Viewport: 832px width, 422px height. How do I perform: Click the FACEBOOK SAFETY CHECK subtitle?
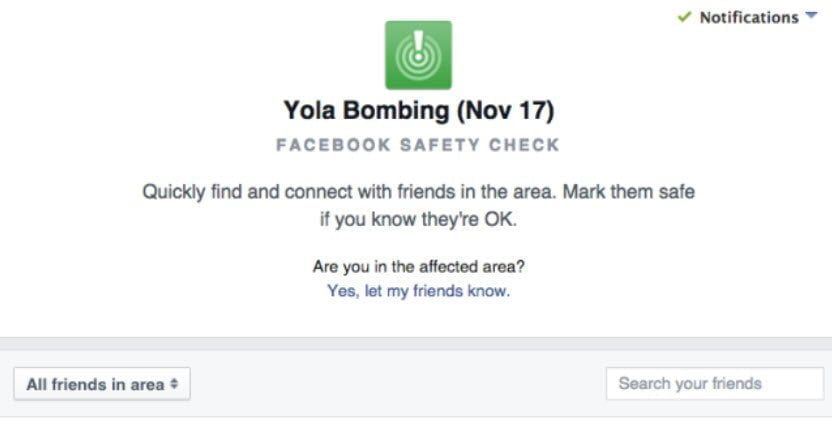pos(418,145)
